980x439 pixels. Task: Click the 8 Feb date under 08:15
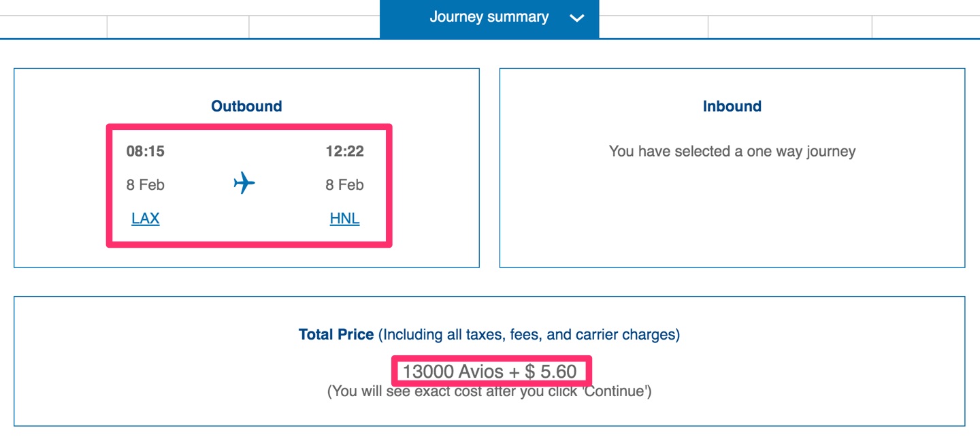(146, 185)
